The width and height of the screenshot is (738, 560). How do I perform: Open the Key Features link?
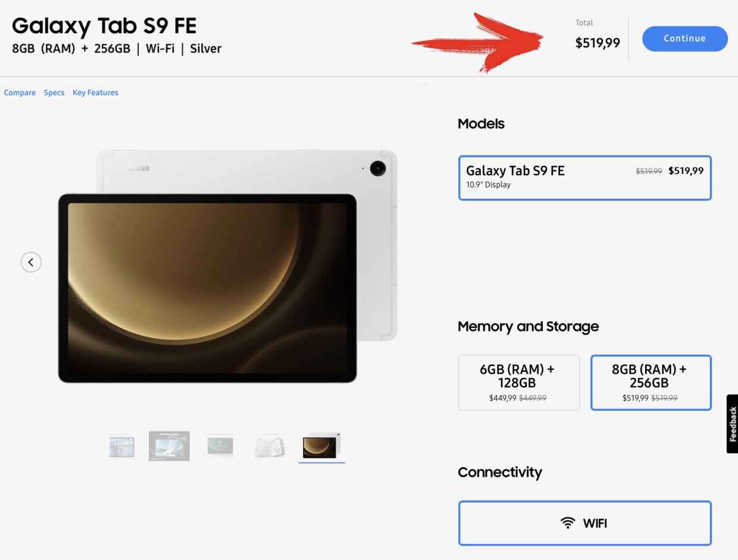95,93
